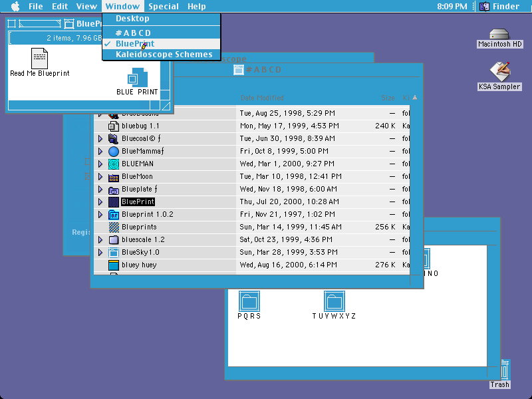Select the 'bluey huey' file name

click(x=139, y=265)
